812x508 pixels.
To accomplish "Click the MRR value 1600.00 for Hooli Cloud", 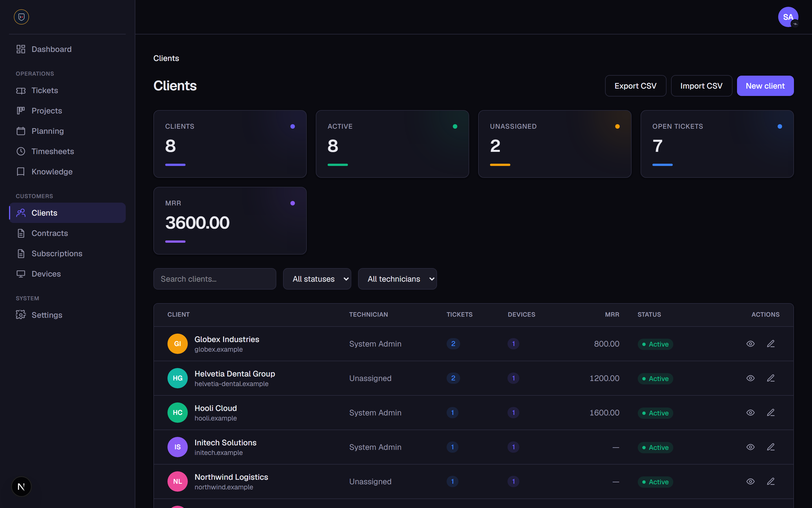I will 604,413.
